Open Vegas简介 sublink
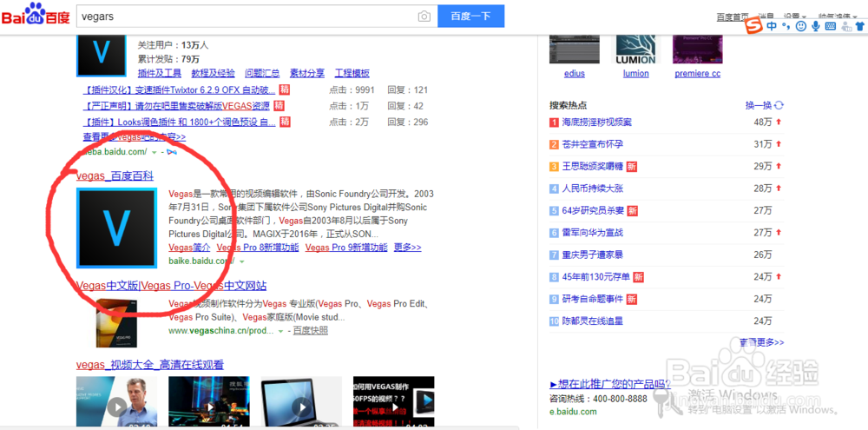The image size is (868, 430). point(188,248)
